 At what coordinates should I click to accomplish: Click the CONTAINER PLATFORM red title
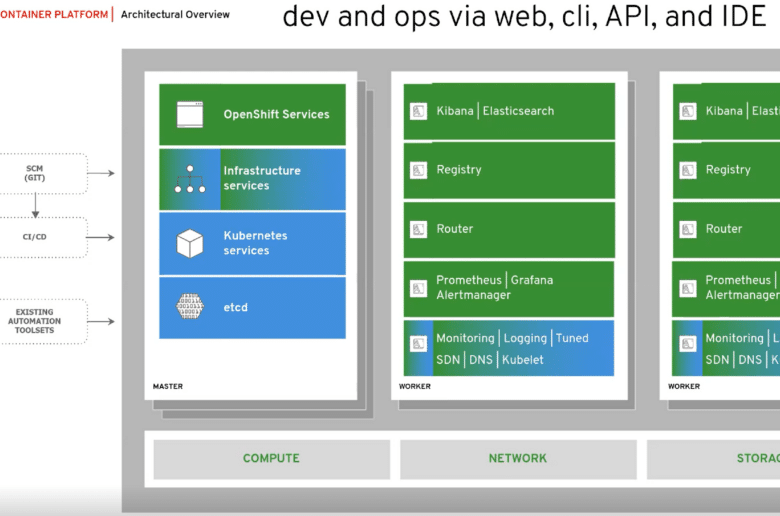(54, 14)
